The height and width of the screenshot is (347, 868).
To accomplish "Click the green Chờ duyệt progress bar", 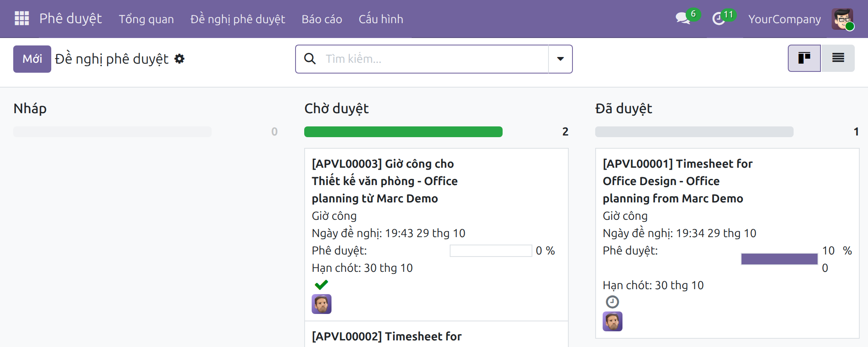I will 403,132.
